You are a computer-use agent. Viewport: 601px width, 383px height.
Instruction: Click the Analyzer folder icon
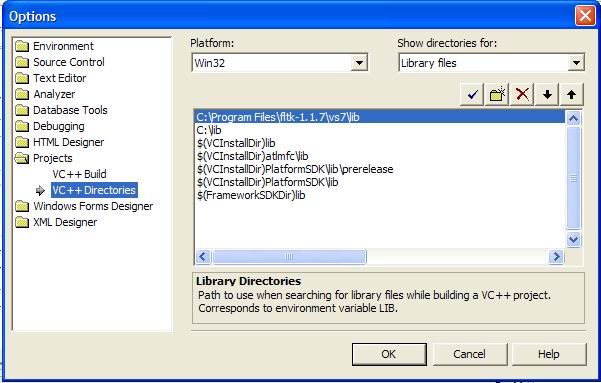tap(22, 94)
